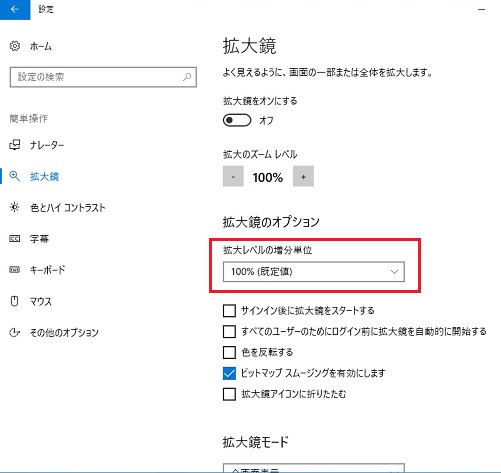Screen dimensions: 501x473
Task: Go back with the arrow button
Action: pyautogui.click(x=15, y=10)
